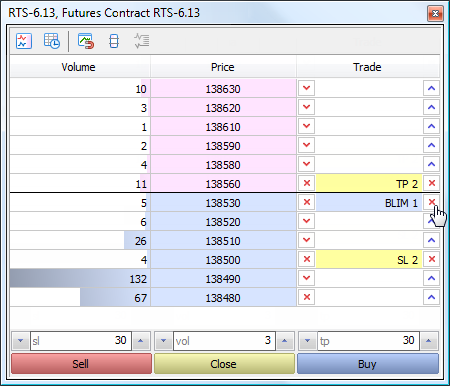The image size is (450, 386).
Task: Click the time and sales table icon
Action: [x=52, y=41]
